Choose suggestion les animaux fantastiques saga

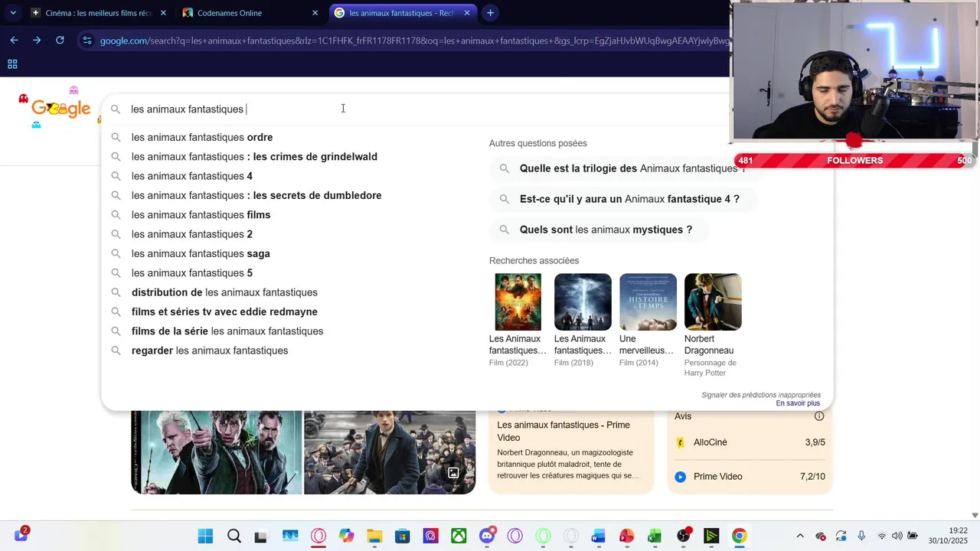click(201, 253)
